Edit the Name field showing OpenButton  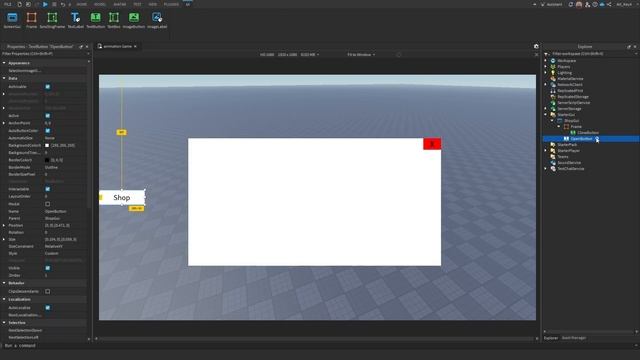(x=64, y=211)
